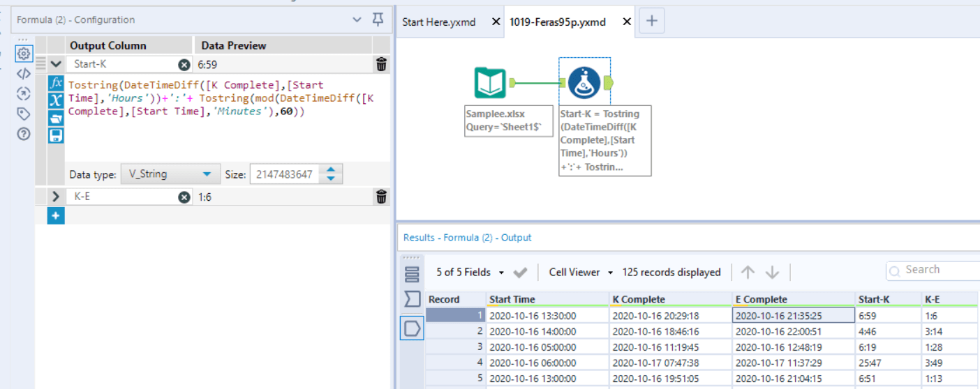The width and height of the screenshot is (980, 389).
Task: Close the 1019-Feras95p.yxmd tab
Action: (x=627, y=22)
